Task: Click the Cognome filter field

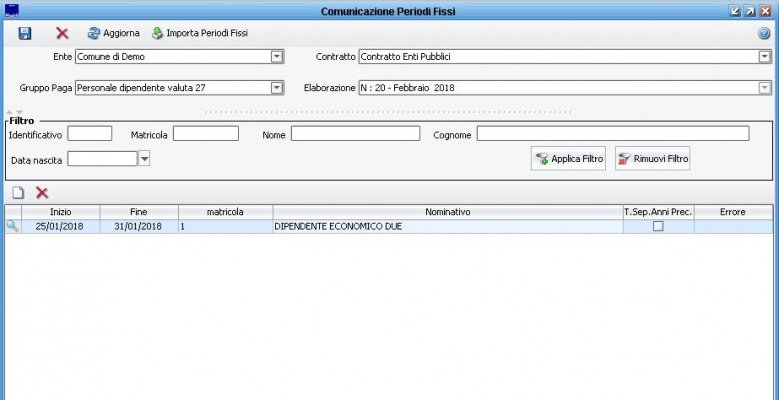Action: (613, 134)
